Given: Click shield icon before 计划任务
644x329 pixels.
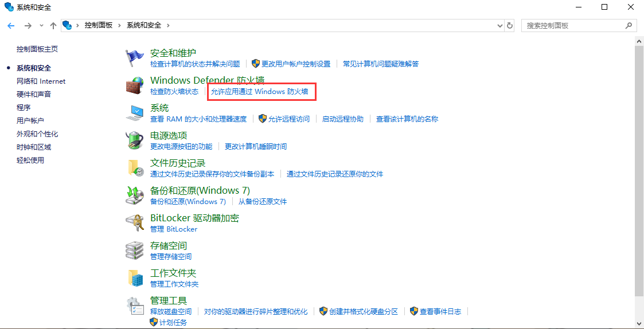Looking at the screenshot, I should point(154,322).
